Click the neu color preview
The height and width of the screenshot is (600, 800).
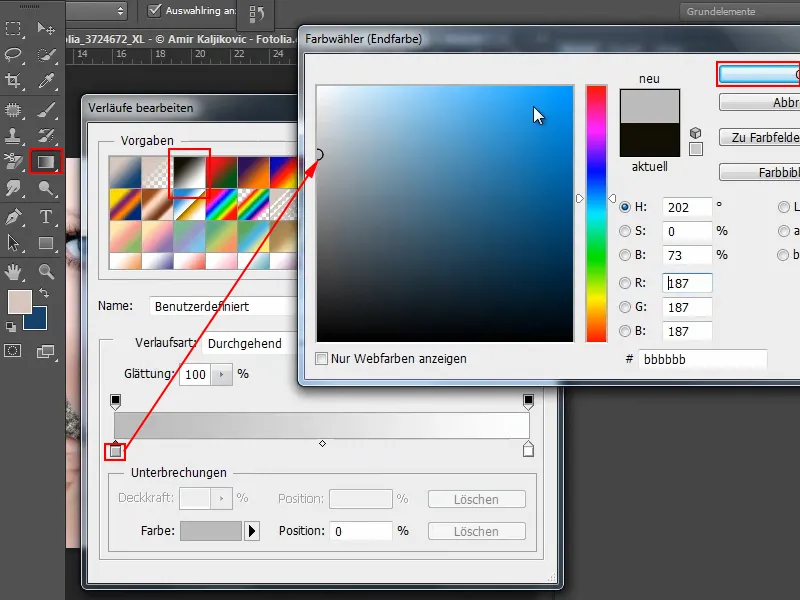[649, 106]
